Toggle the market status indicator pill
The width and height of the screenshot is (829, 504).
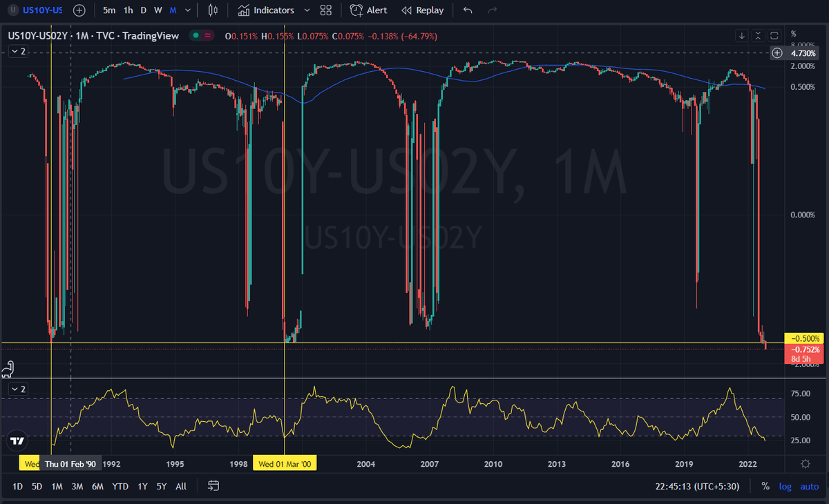(x=202, y=36)
